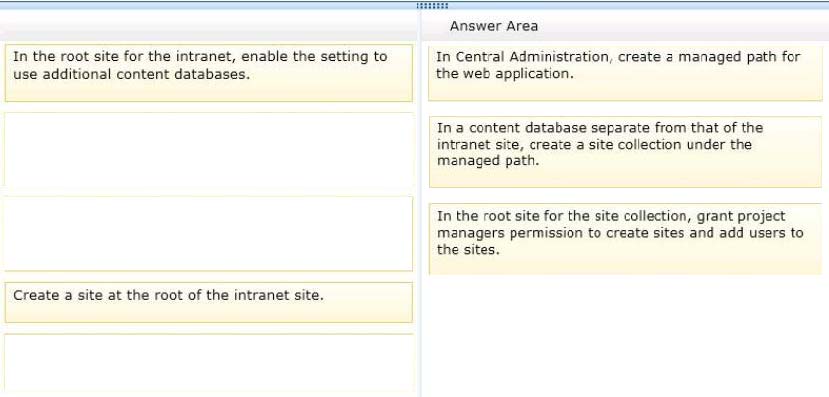
Task: Select the 'Create a site at the root' step
Action: click(208, 302)
